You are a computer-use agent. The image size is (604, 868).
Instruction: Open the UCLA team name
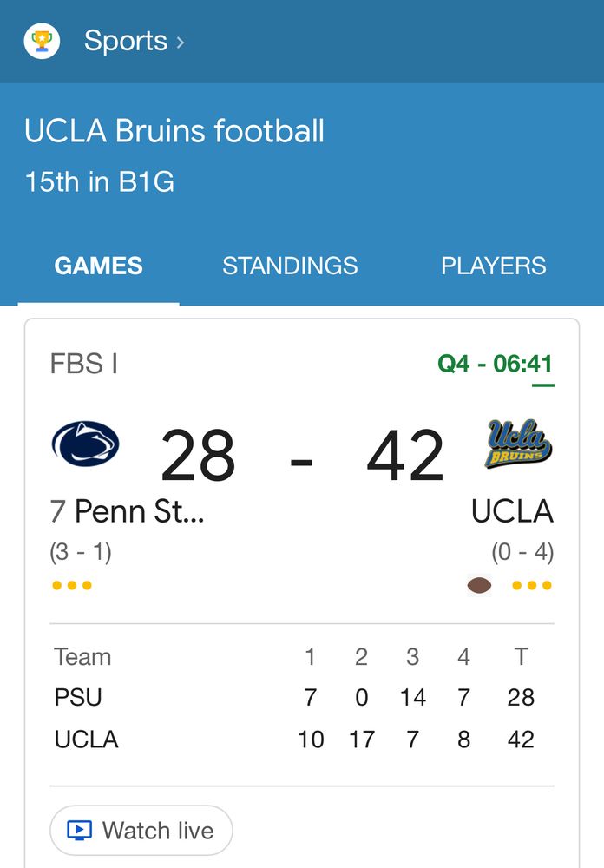512,511
